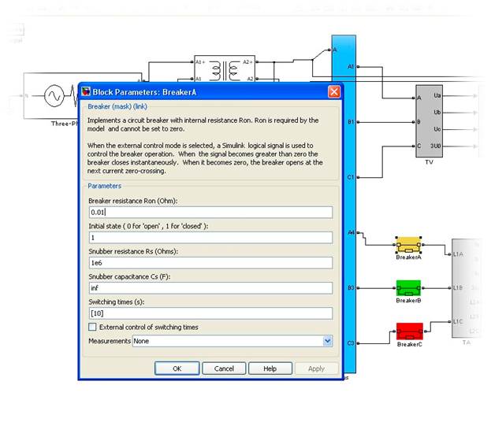Select the yellow BreakerA block
This screenshot has height=448, width=491.
coord(408,245)
